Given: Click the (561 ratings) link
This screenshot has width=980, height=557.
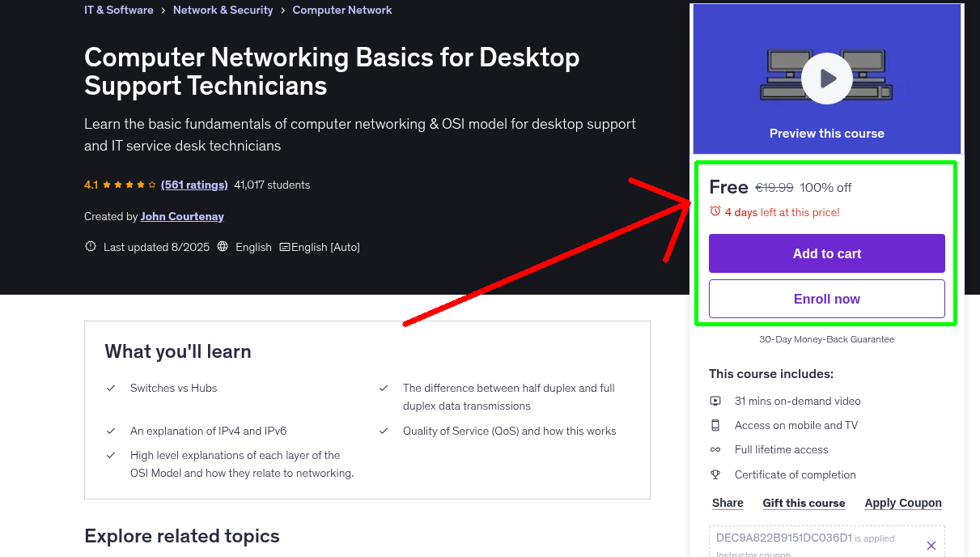Looking at the screenshot, I should point(194,185).
